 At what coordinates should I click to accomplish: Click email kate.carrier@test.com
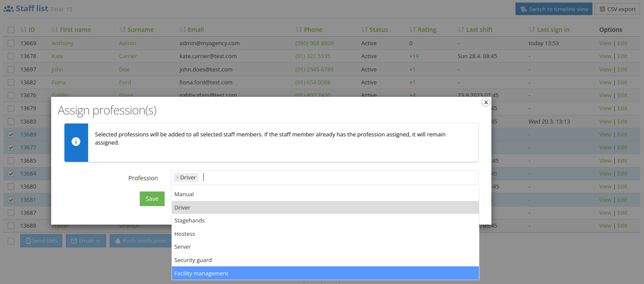208,56
